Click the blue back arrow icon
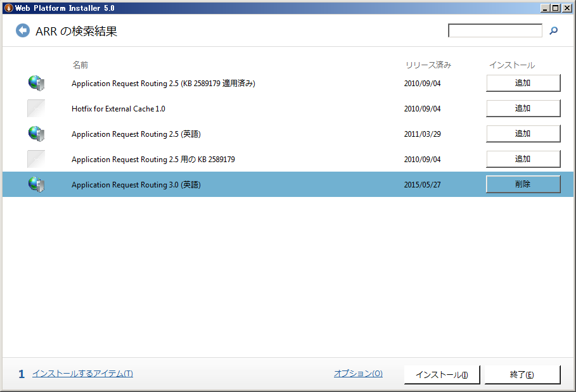 [x=23, y=30]
